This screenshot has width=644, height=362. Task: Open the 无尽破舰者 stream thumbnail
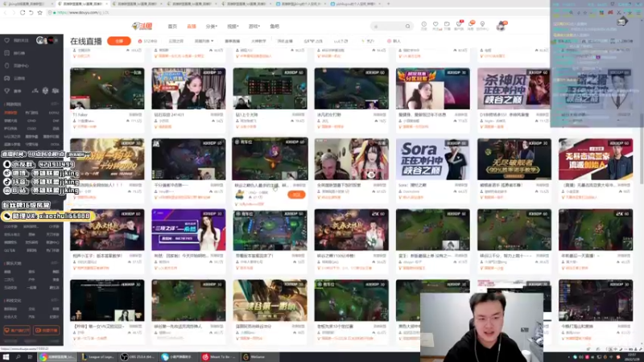[x=514, y=159]
